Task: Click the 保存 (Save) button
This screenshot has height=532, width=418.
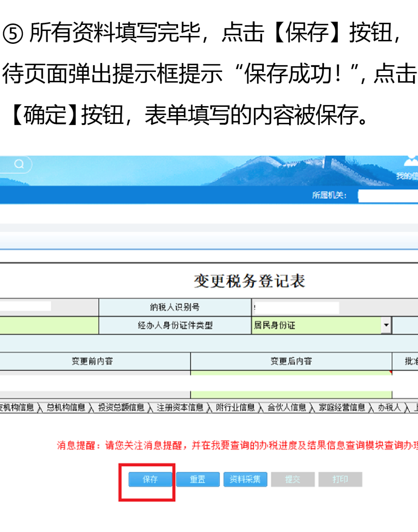Action: (x=150, y=479)
